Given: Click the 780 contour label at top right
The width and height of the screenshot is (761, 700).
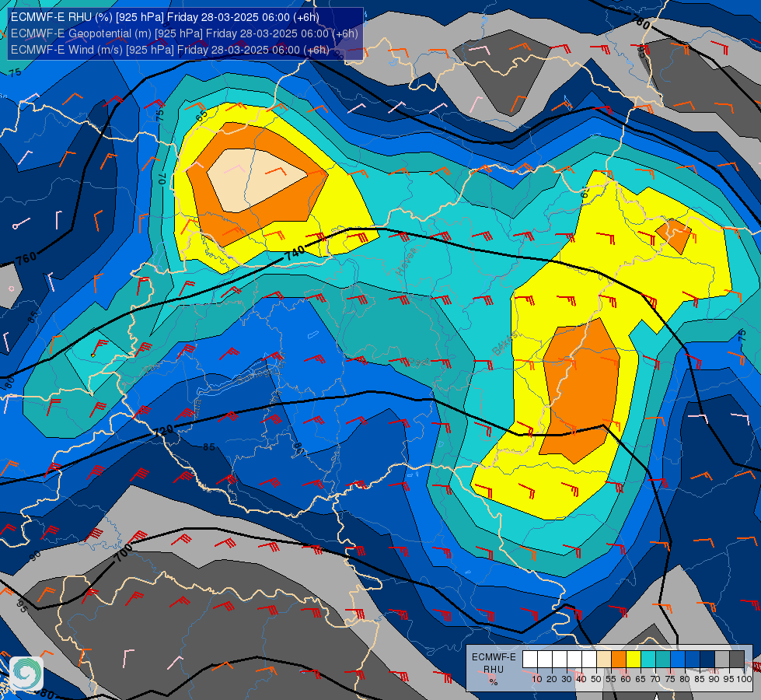Looking at the screenshot, I should pyautogui.click(x=641, y=22).
